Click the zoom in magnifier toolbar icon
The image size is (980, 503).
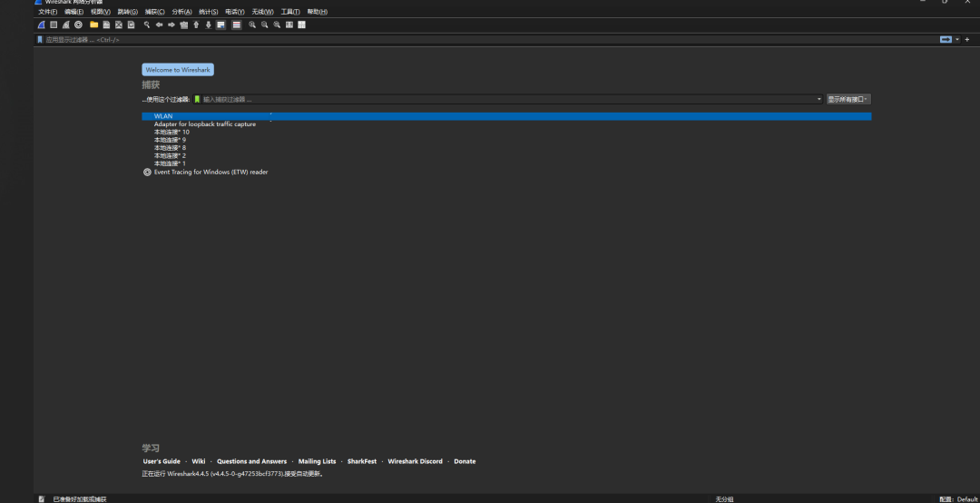click(252, 25)
